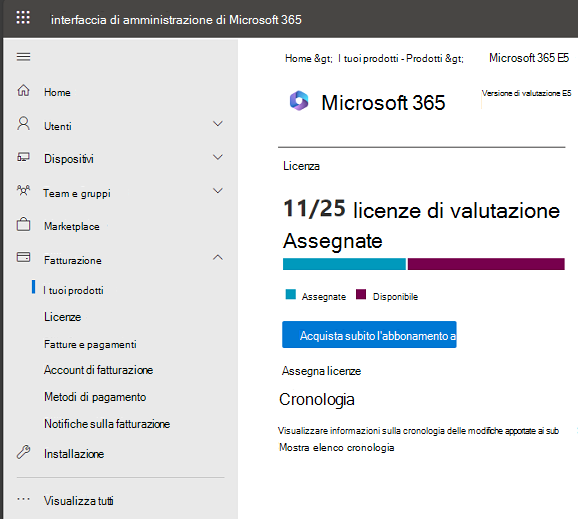Click the Home house icon
578x519 pixels.
[x=24, y=90]
